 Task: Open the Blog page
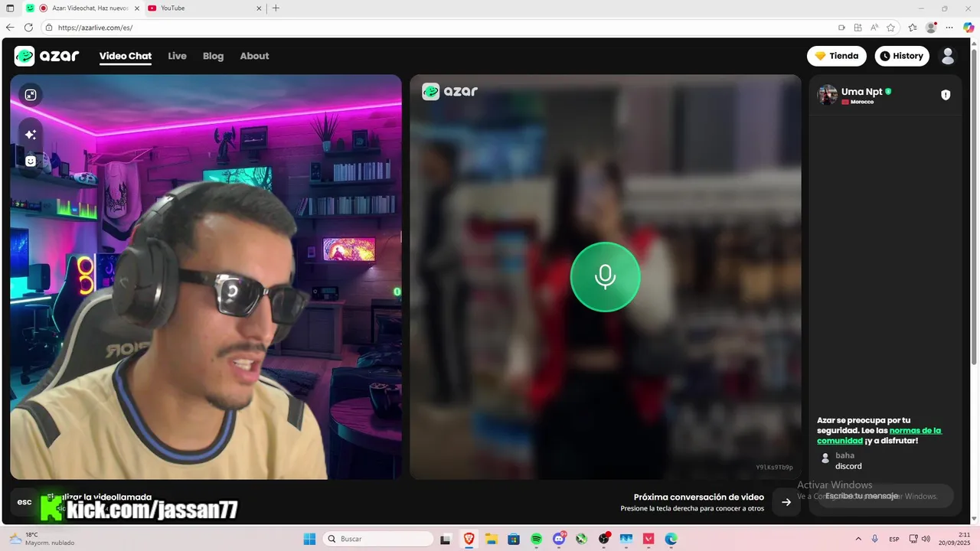213,56
